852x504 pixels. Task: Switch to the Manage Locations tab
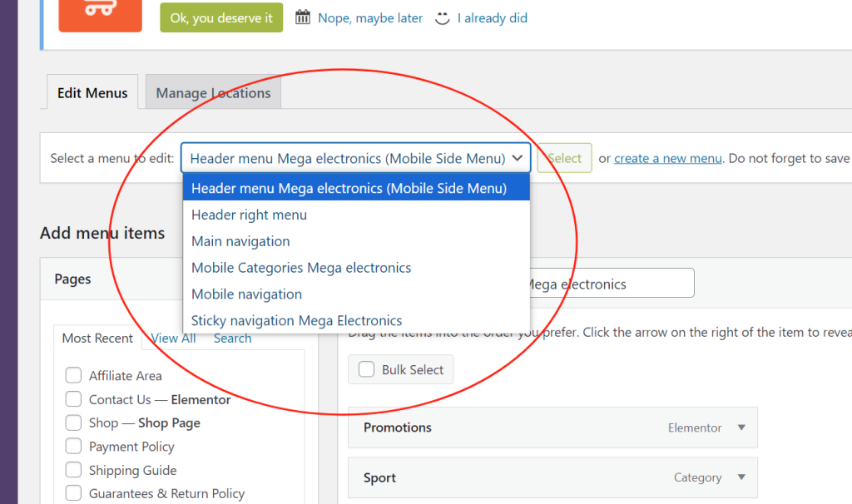(x=213, y=93)
